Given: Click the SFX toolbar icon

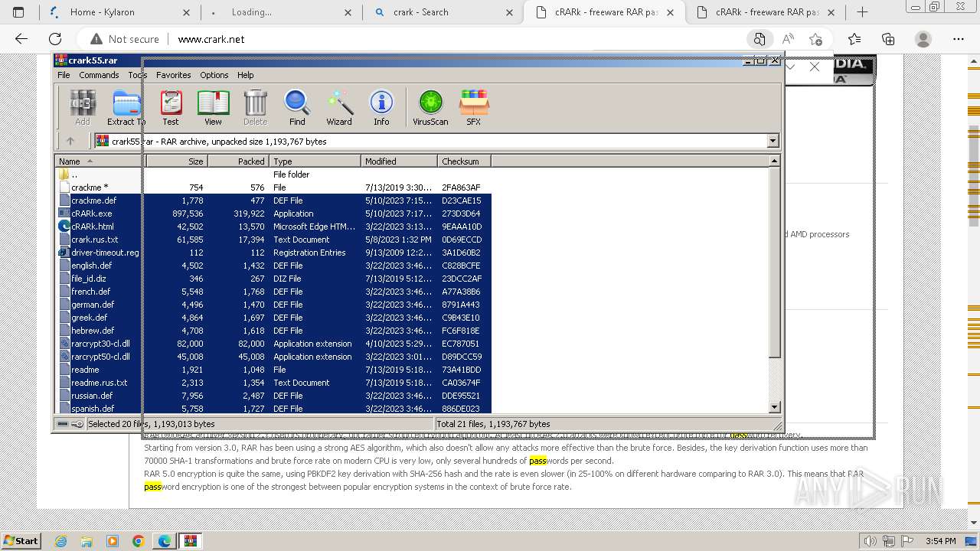Looking at the screenshot, I should click(473, 107).
